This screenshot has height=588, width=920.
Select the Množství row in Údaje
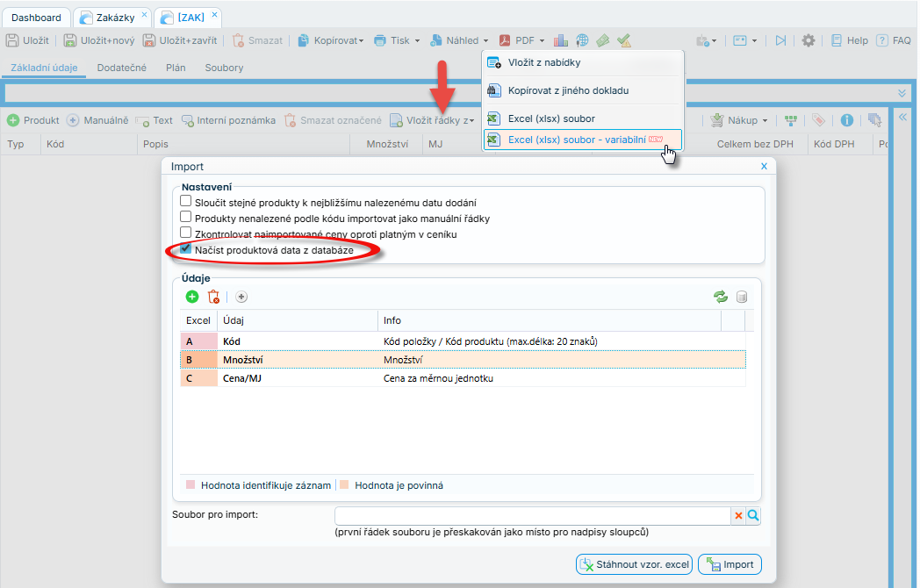463,360
